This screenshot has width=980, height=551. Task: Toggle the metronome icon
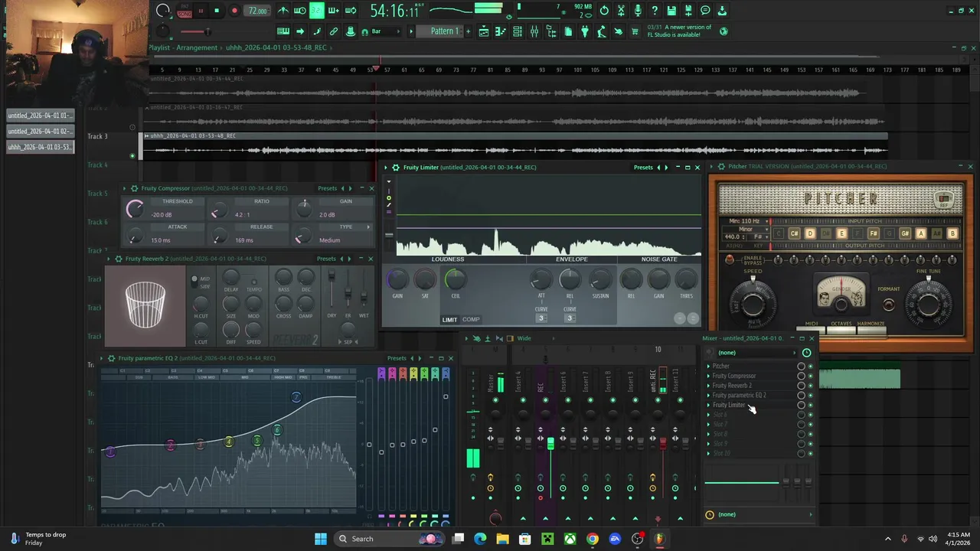click(x=283, y=11)
